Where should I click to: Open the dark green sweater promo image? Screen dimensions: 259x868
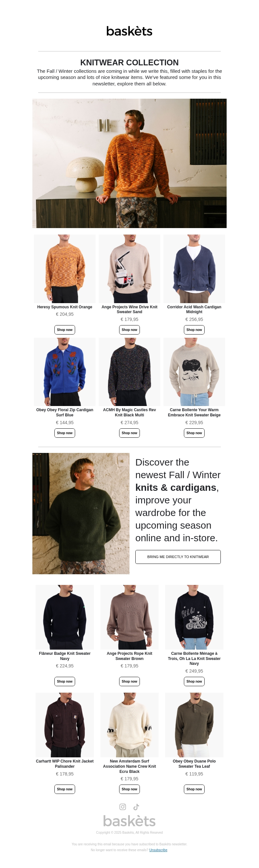point(81,513)
